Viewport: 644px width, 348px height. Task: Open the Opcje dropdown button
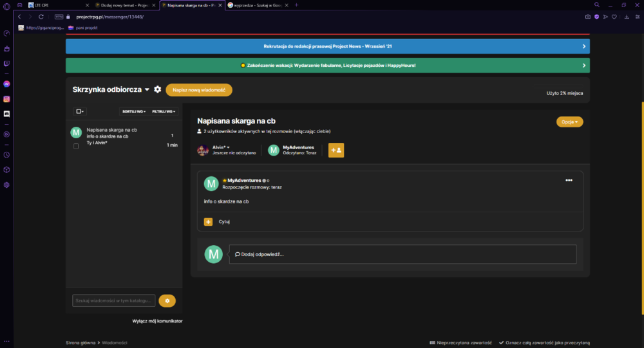tap(570, 122)
